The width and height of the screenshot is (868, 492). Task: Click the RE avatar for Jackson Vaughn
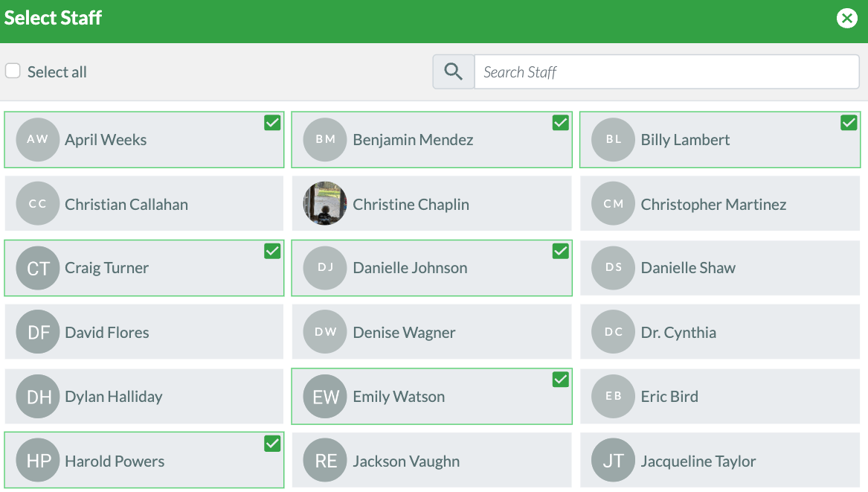325,461
